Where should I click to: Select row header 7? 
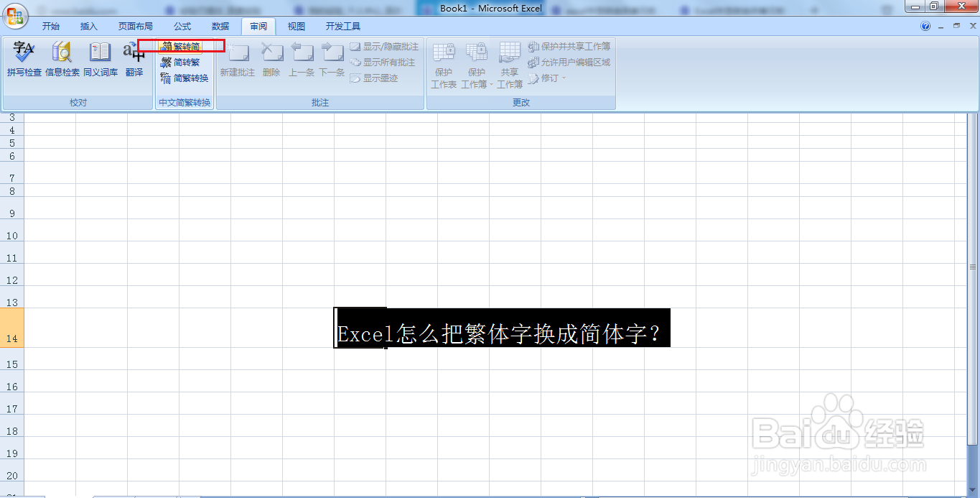tap(12, 173)
